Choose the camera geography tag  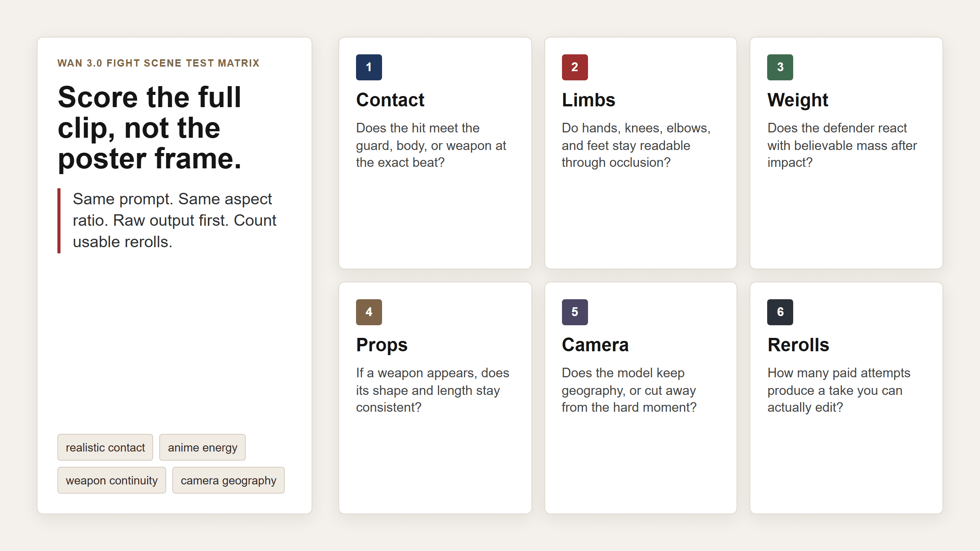pyautogui.click(x=229, y=480)
